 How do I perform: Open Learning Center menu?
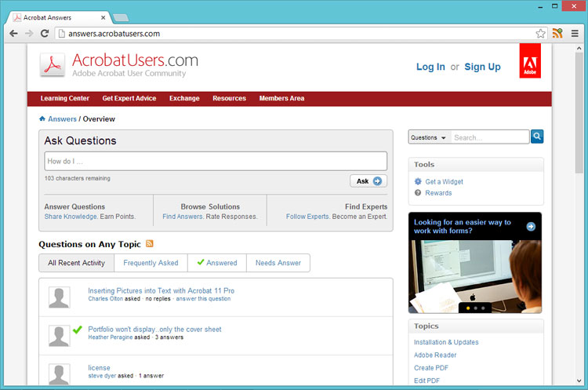pyautogui.click(x=65, y=98)
